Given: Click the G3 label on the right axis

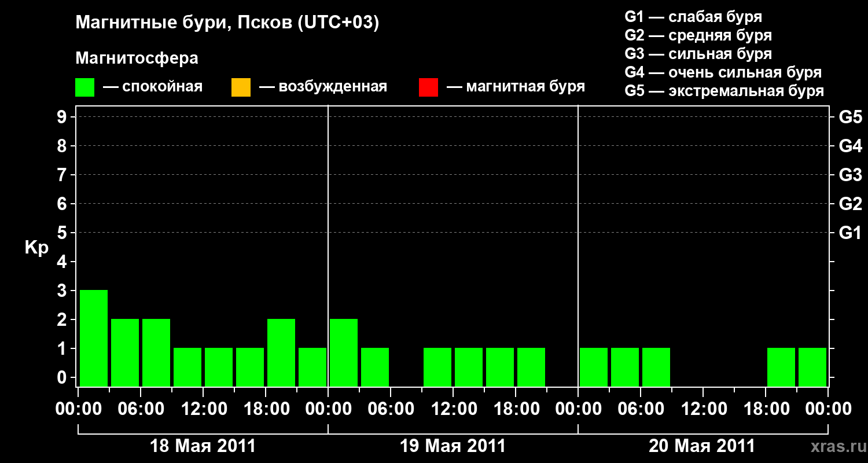Looking at the screenshot, I should tap(851, 175).
